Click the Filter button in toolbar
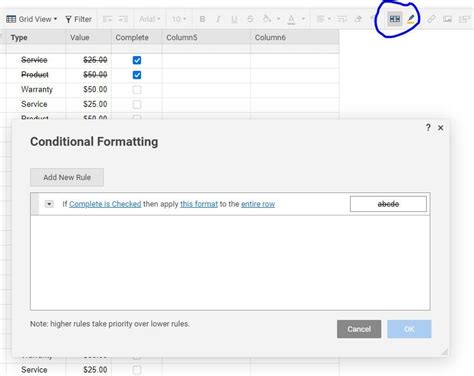The image size is (474, 376). (x=78, y=19)
